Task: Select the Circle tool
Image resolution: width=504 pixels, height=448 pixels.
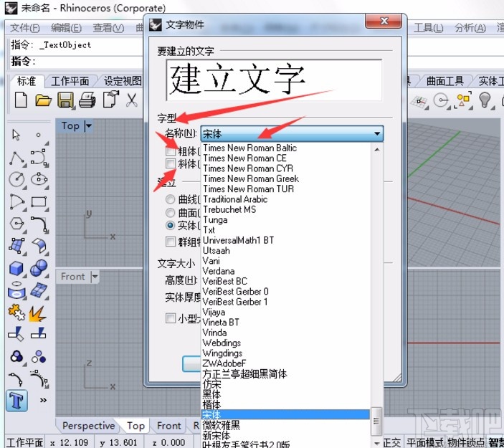Action: tap(16, 179)
